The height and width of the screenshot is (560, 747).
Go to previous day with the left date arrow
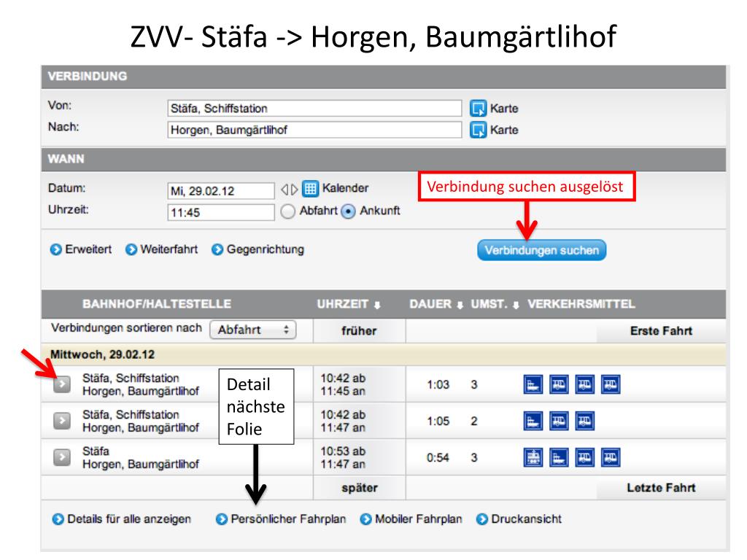pos(284,190)
